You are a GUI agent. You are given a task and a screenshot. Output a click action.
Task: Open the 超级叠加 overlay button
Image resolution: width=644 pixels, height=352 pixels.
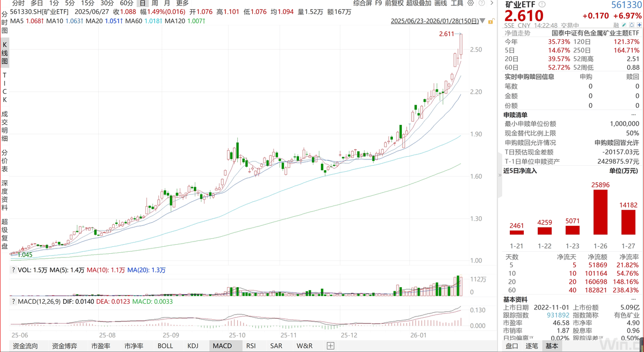pos(418,3)
